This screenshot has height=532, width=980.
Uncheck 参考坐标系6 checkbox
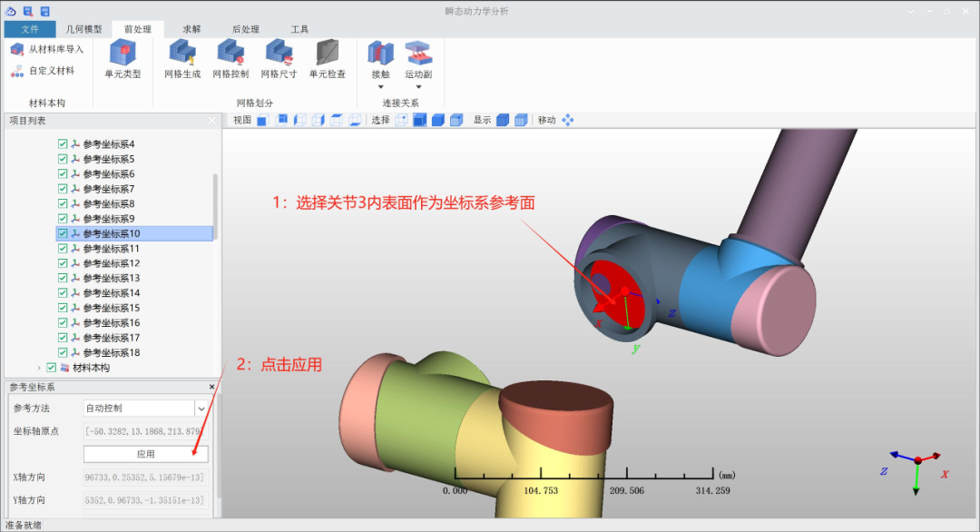pos(63,173)
